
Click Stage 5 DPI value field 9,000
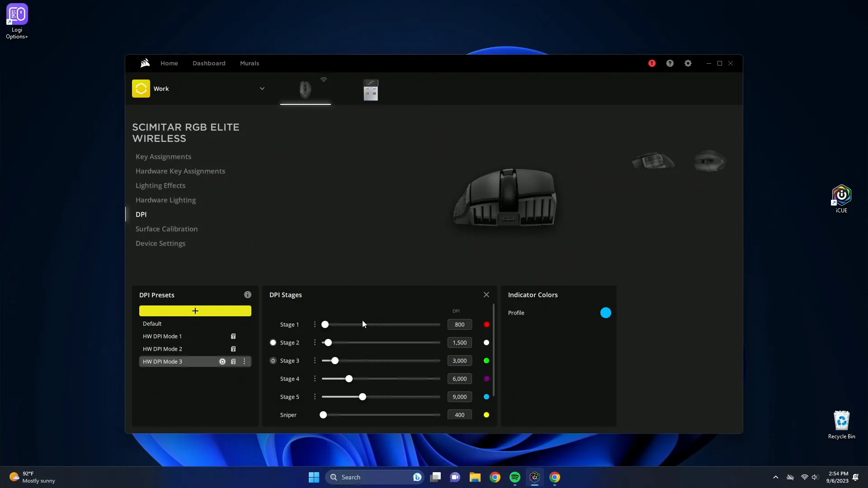[460, 397]
